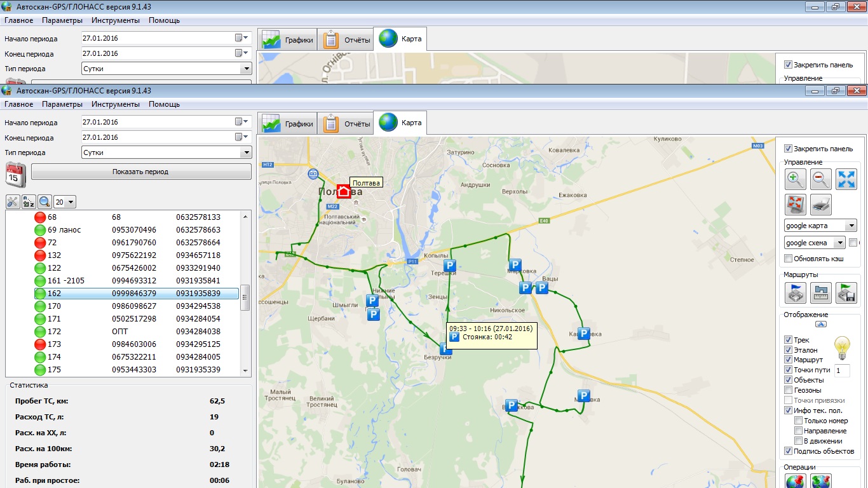Click the red calendar icon
Image resolution: width=868 pixels, height=488 pixels.
pos(16,173)
